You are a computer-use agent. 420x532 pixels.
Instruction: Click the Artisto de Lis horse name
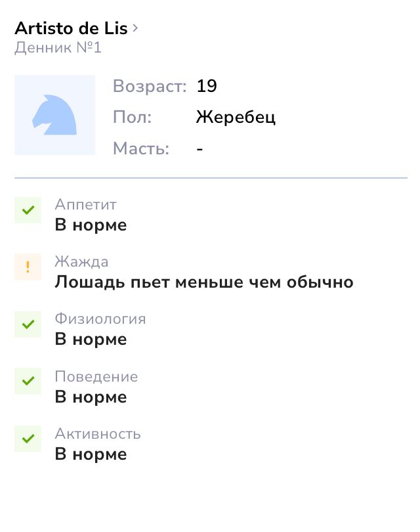(x=71, y=28)
